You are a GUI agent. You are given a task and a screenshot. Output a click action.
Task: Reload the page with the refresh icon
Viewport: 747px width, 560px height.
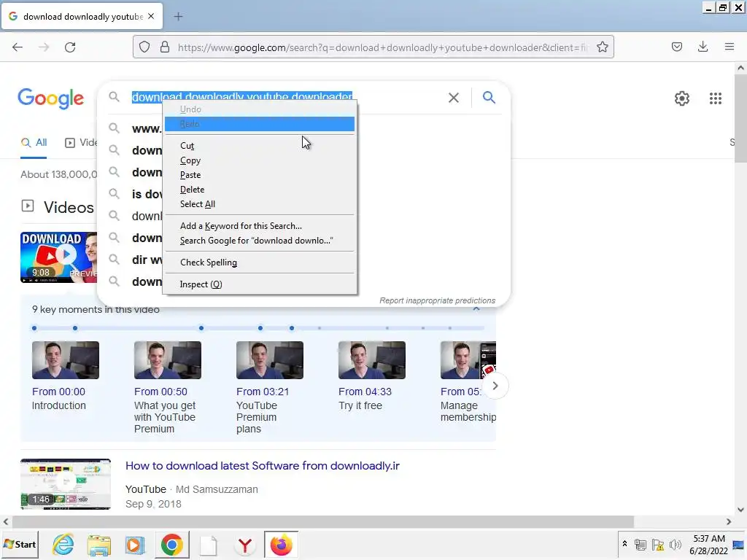(70, 47)
